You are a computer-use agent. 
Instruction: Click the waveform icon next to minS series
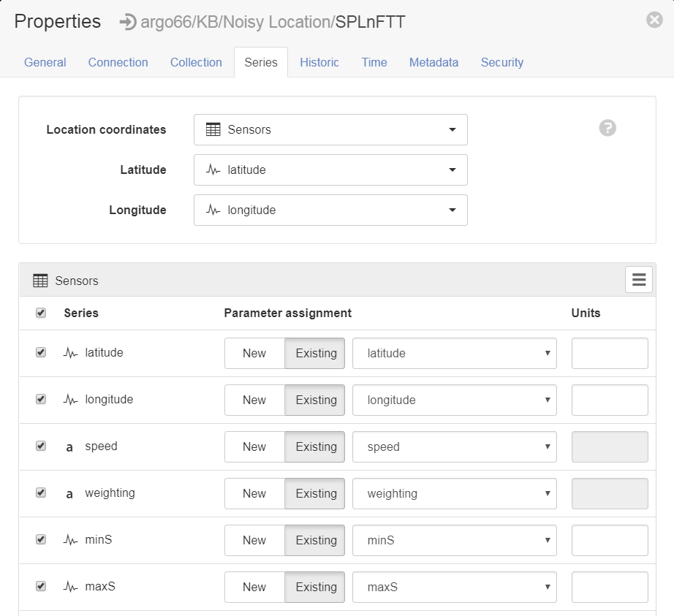click(x=70, y=539)
